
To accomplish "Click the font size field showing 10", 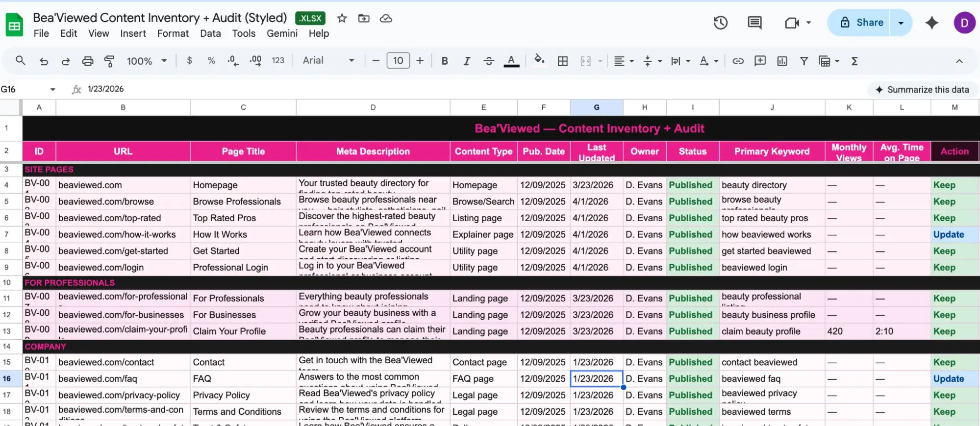I will pos(398,61).
